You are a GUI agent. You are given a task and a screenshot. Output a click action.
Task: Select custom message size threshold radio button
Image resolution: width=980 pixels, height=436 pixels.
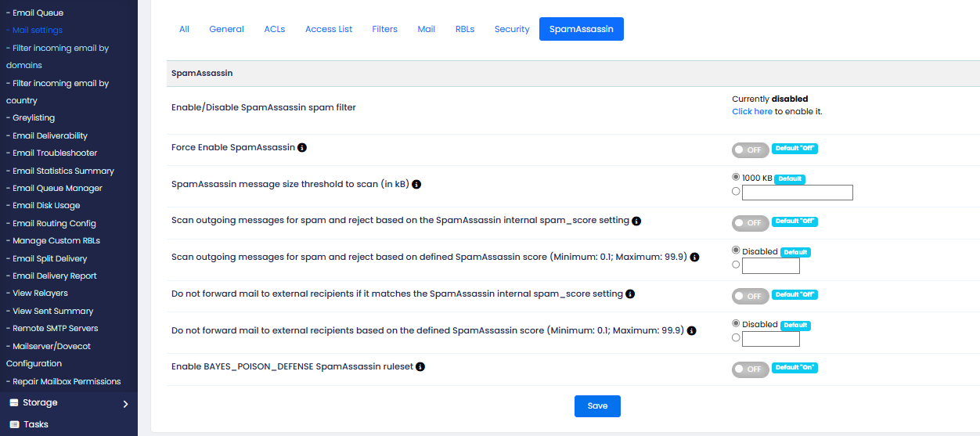(736, 191)
